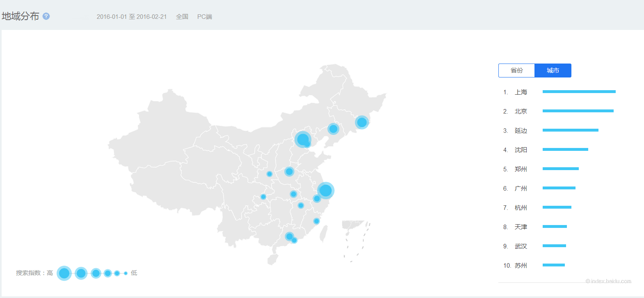The width and height of the screenshot is (644, 298).
Task: Click 北京 in the city ranking list
Action: coord(521,111)
